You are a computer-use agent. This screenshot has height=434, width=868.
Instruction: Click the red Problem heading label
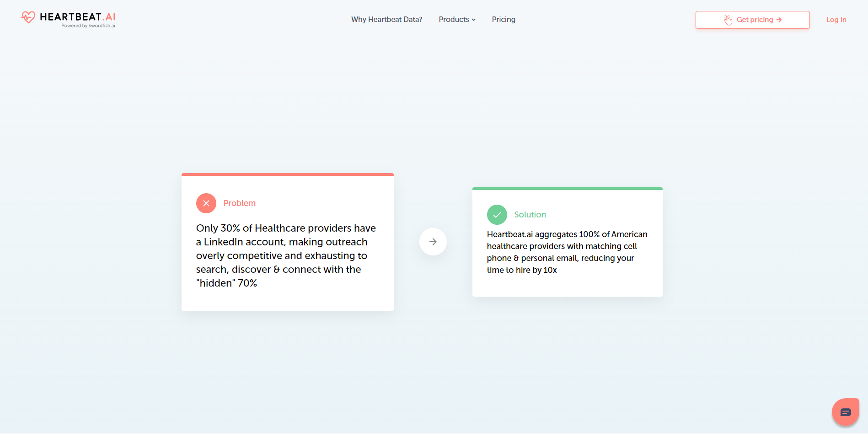tap(239, 203)
